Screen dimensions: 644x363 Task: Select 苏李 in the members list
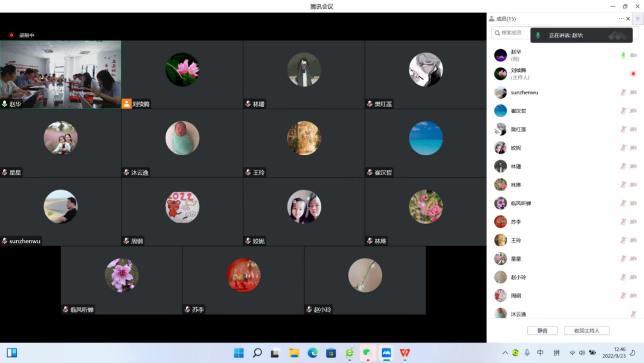pyautogui.click(x=515, y=222)
